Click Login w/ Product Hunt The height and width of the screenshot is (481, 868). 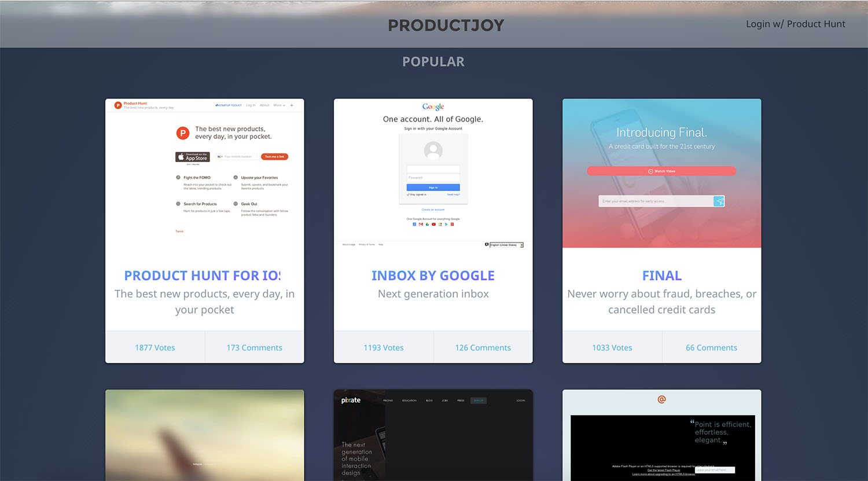pyautogui.click(x=796, y=24)
